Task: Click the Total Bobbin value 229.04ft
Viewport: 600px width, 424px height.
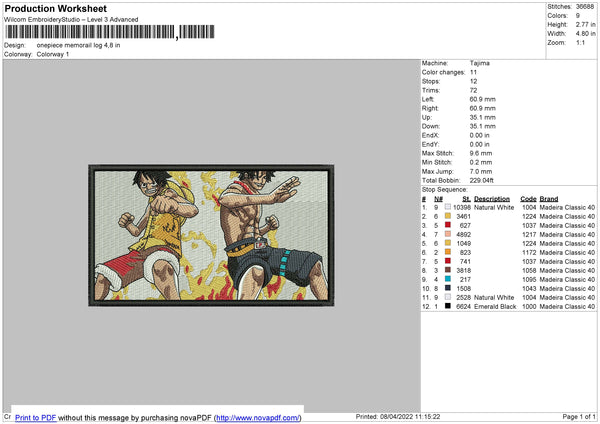Action: (x=482, y=180)
